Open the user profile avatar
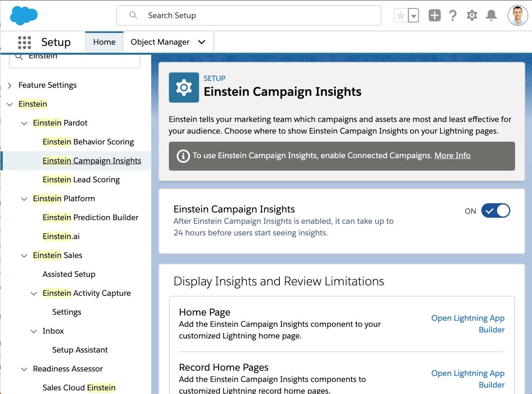The image size is (532, 394). tap(518, 16)
